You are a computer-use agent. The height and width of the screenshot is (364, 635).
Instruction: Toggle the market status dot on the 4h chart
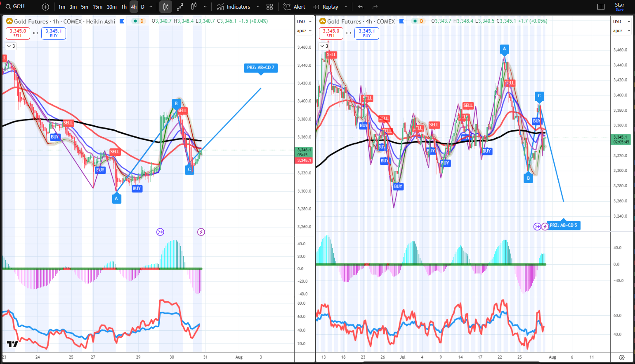click(415, 21)
